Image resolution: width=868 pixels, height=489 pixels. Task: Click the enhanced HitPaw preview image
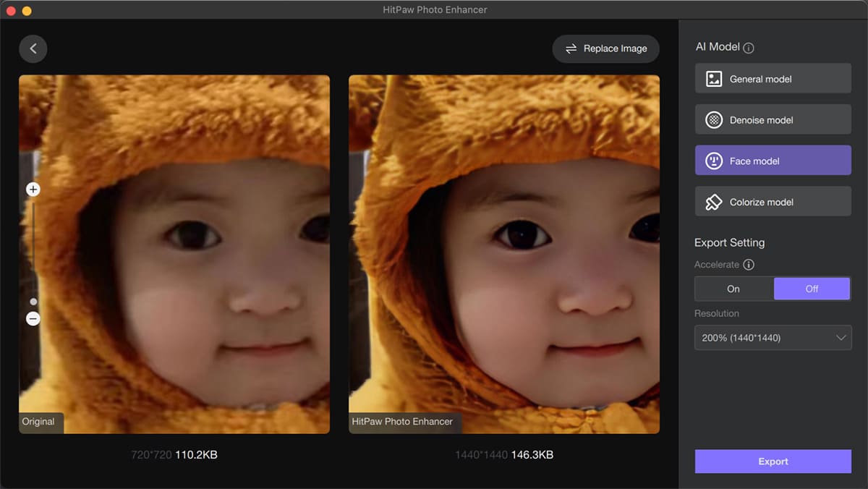click(504, 254)
